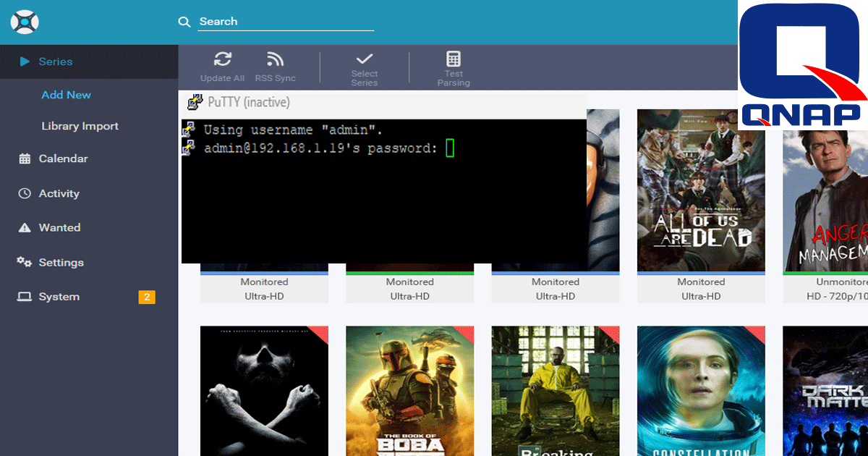Click the Activity clock icon

tap(25, 193)
